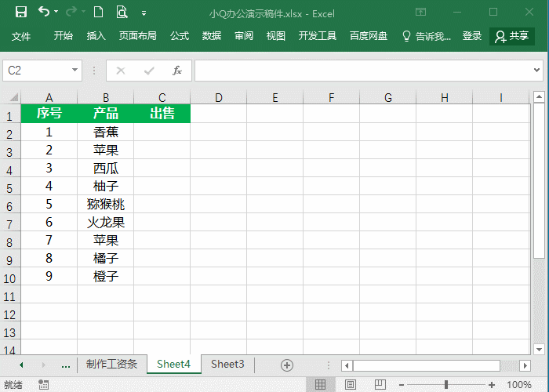Select the Sheet4 sheet tab
Viewport: 549px width, 392px height.
[173, 364]
